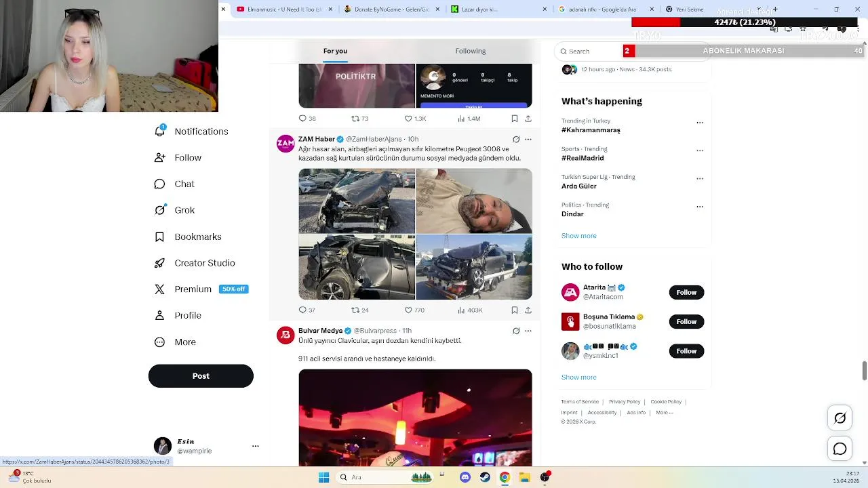Open floating Grok button at bottom right

pyautogui.click(x=840, y=418)
